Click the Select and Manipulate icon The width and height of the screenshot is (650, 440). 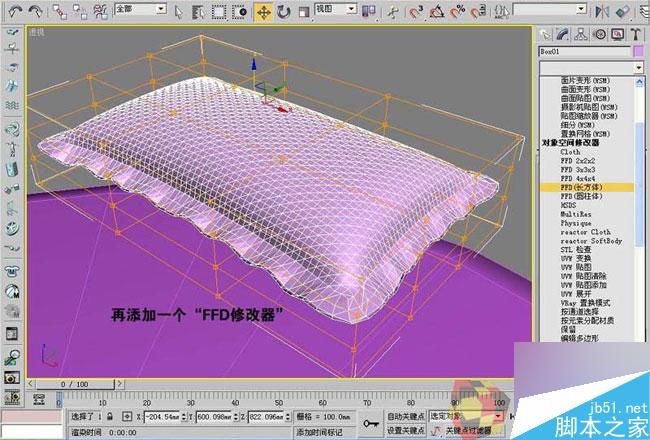coord(392,12)
